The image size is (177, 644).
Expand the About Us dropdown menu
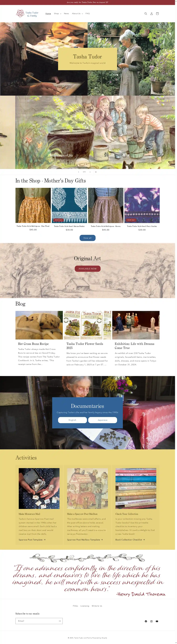77,13
